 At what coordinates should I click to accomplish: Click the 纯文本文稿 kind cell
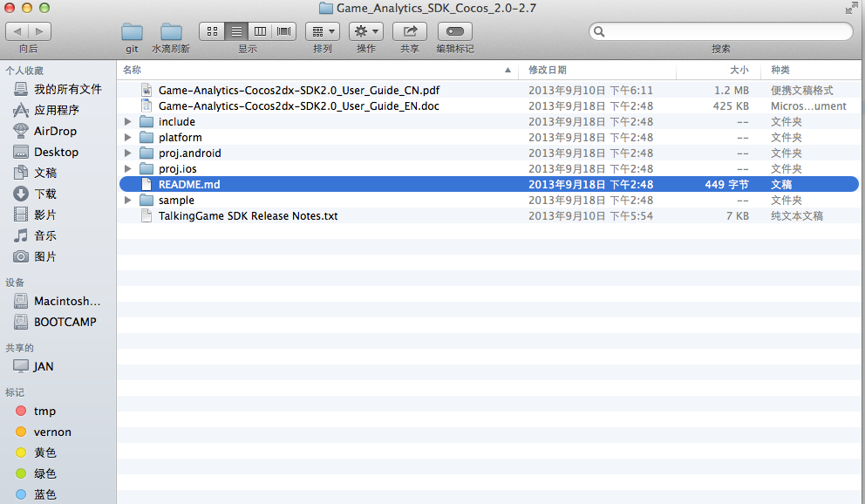tap(797, 216)
